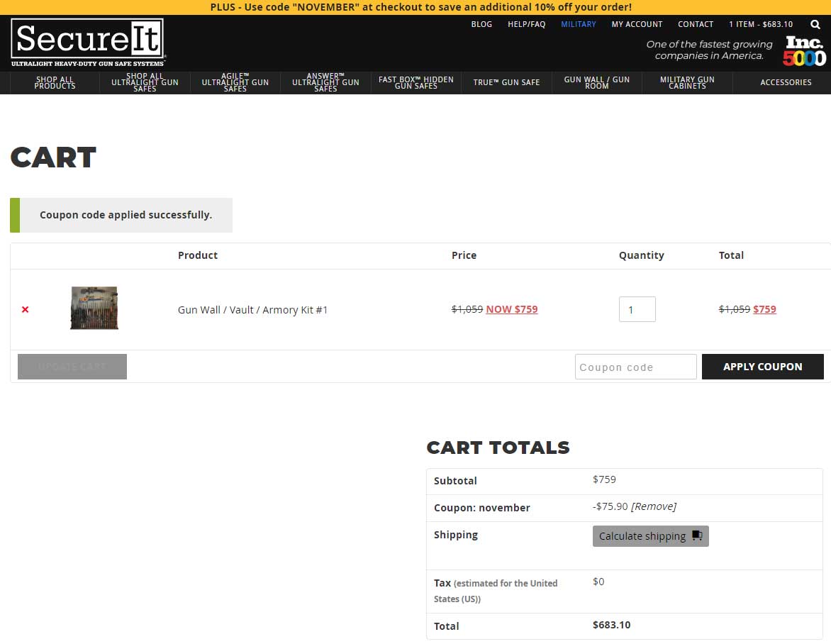Open the Accessories menu
The width and height of the screenshot is (831, 644).
pyautogui.click(x=786, y=83)
